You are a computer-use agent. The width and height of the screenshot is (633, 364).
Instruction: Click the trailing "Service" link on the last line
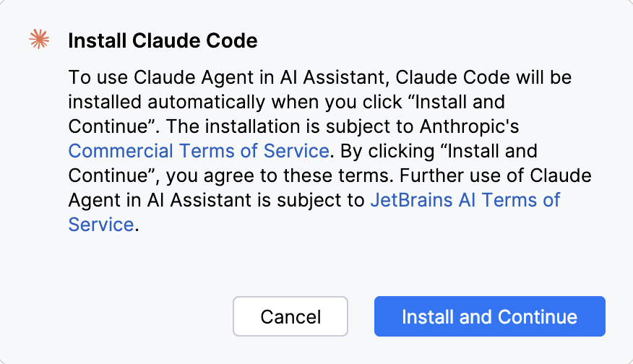(x=101, y=225)
